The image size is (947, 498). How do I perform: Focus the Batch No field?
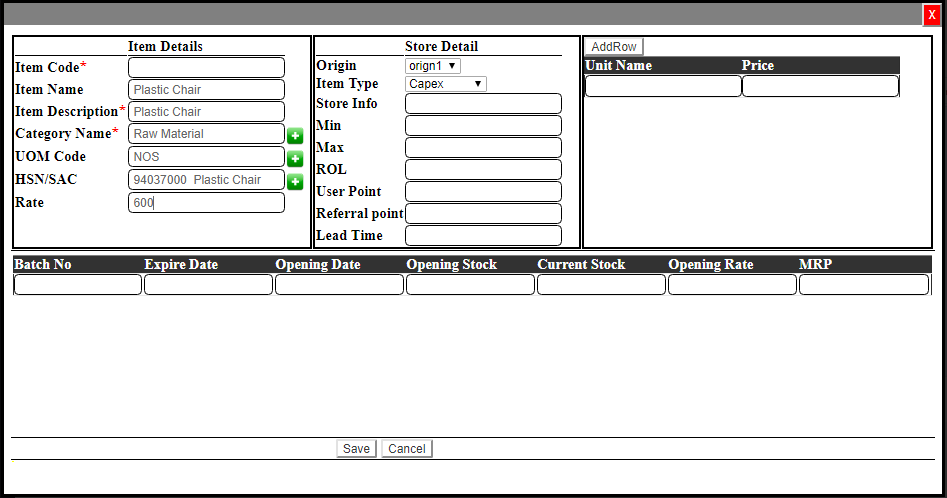coord(78,285)
